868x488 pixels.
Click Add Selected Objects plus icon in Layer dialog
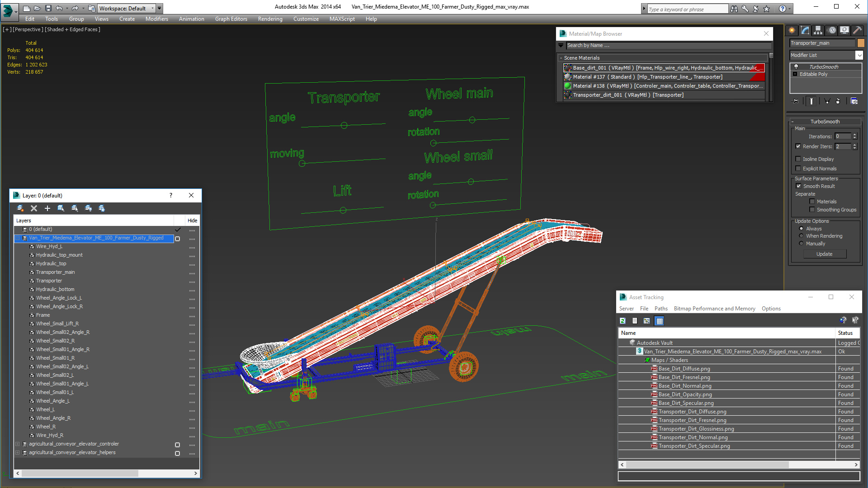pos(47,208)
